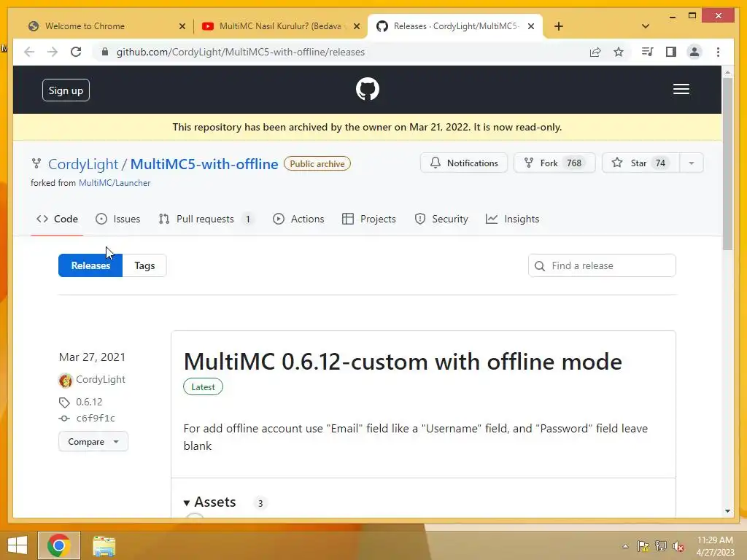
Task: Close the Welcome to Chrome tab
Action: [x=182, y=26]
